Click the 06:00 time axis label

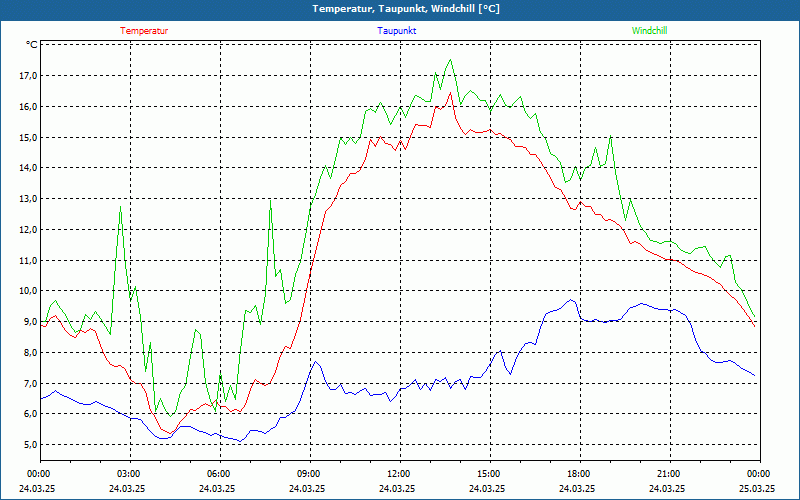click(x=218, y=473)
